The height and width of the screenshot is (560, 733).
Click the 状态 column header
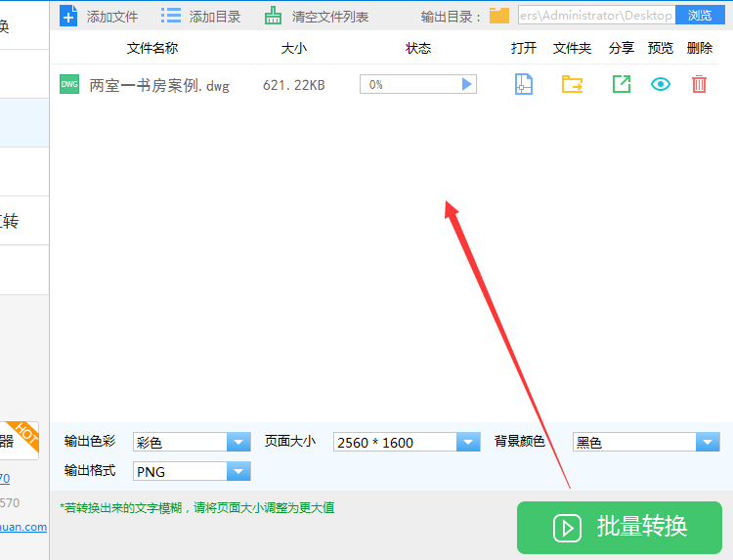pyautogui.click(x=418, y=48)
